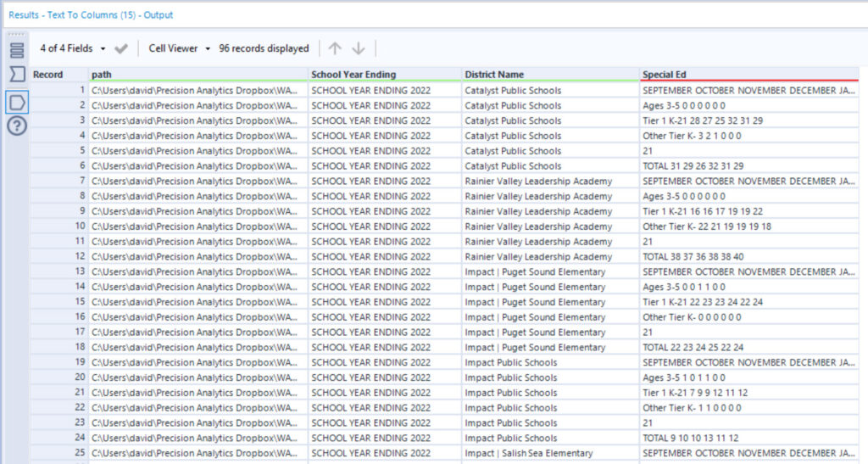
Task: Click cell 'Other Tier K- 3 2 1 0 0 0'
Action: [x=749, y=136]
